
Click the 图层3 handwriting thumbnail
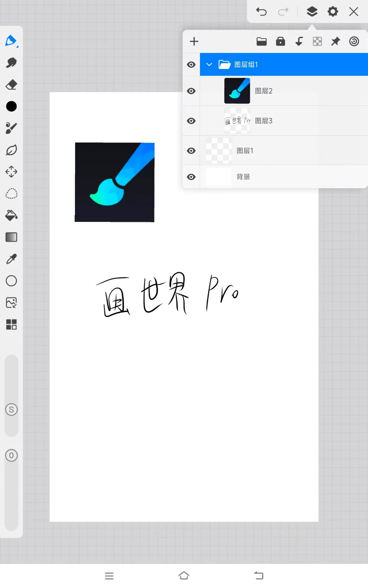(x=237, y=121)
